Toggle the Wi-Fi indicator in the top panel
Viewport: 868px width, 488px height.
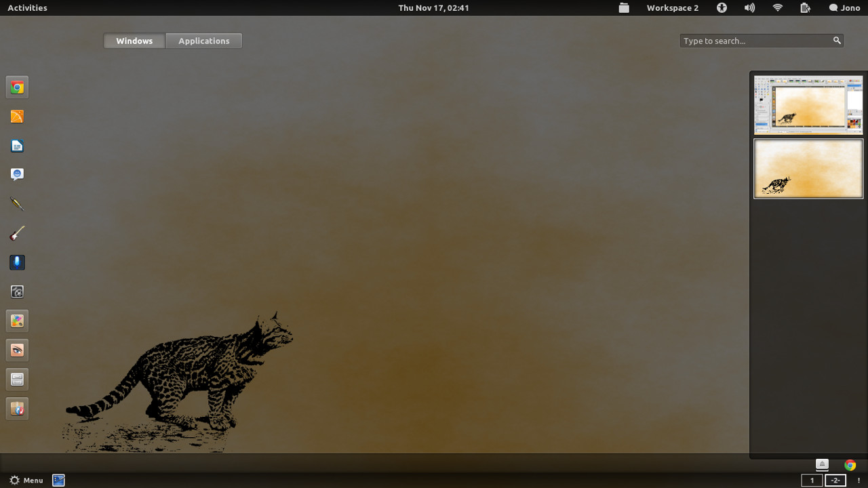pyautogui.click(x=777, y=7)
